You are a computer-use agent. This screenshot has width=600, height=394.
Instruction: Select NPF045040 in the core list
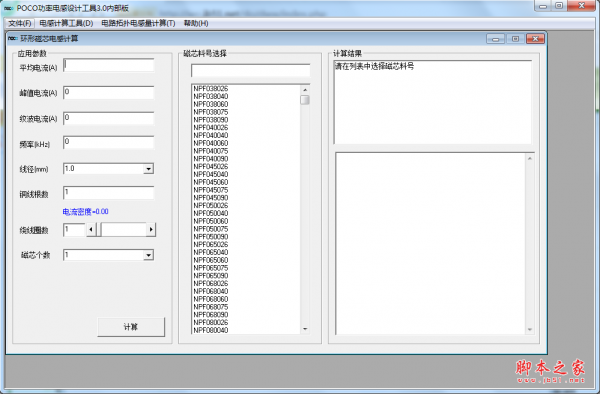tap(211, 174)
